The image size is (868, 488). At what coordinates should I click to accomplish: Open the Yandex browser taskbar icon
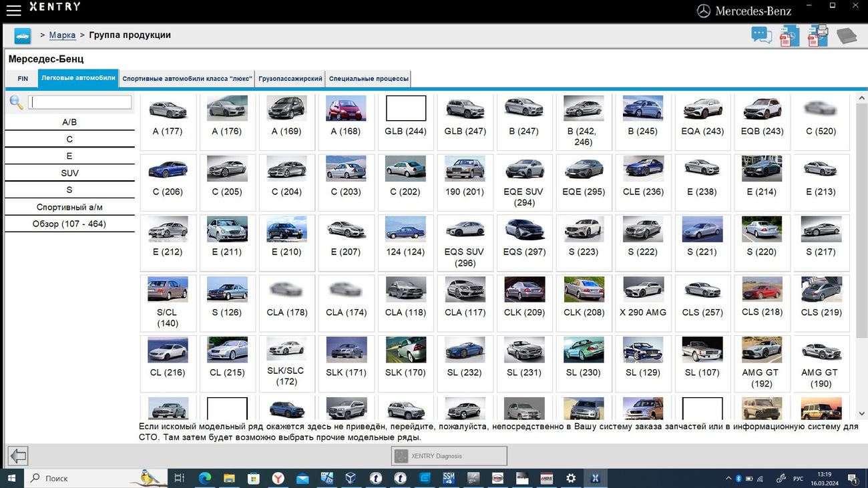point(278,478)
